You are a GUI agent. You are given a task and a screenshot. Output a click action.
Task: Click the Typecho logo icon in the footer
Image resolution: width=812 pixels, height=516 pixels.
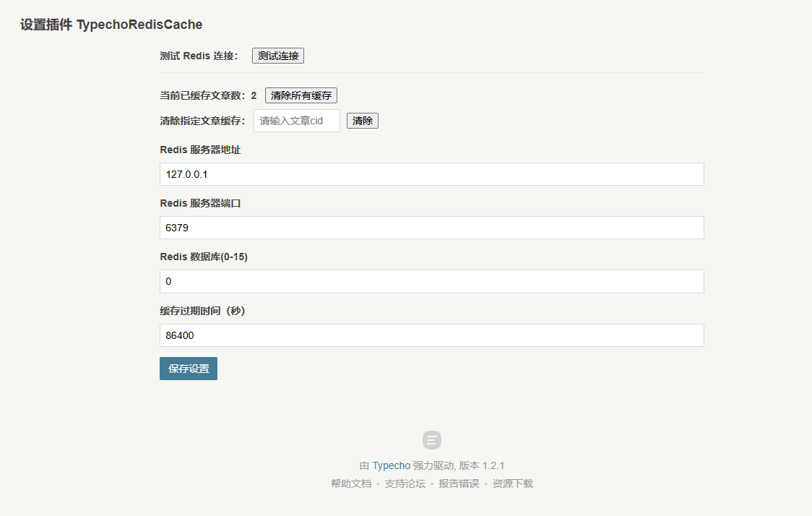[x=432, y=440]
